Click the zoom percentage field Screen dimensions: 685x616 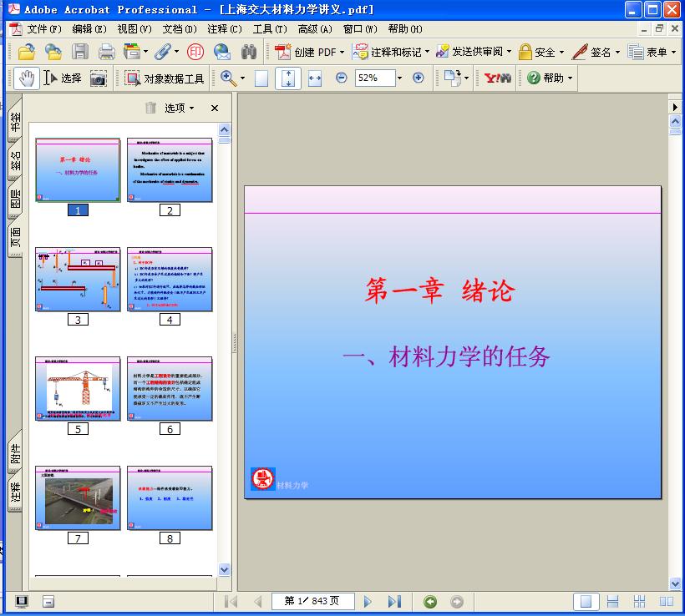point(376,78)
